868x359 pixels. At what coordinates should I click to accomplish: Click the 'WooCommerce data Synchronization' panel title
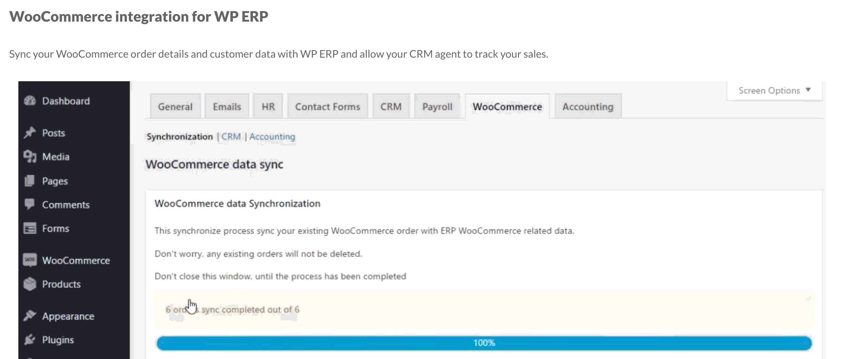[x=237, y=203]
